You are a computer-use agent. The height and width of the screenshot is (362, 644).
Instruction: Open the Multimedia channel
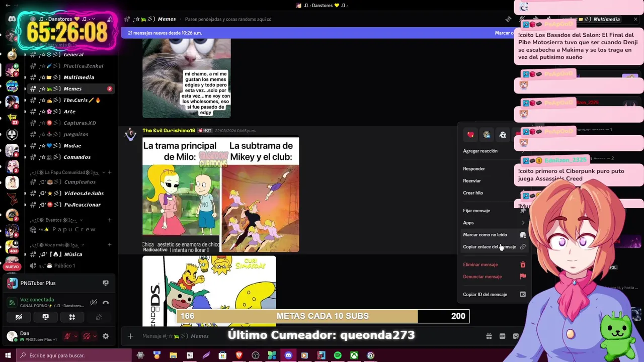coord(70,77)
